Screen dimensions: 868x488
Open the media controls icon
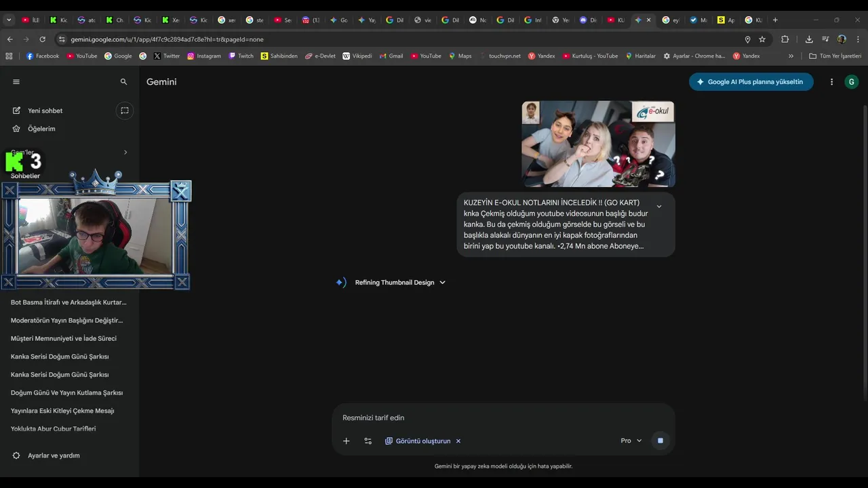coord(825,39)
